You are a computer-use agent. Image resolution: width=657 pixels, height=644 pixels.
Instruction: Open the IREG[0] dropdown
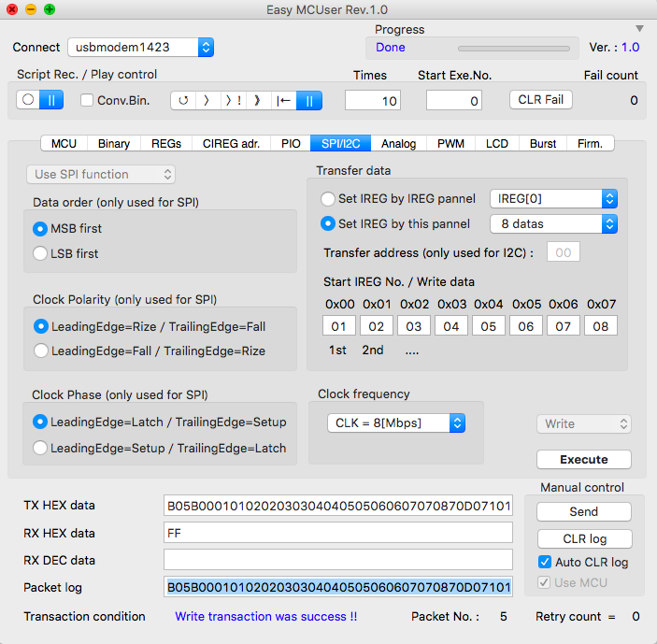pos(553,198)
